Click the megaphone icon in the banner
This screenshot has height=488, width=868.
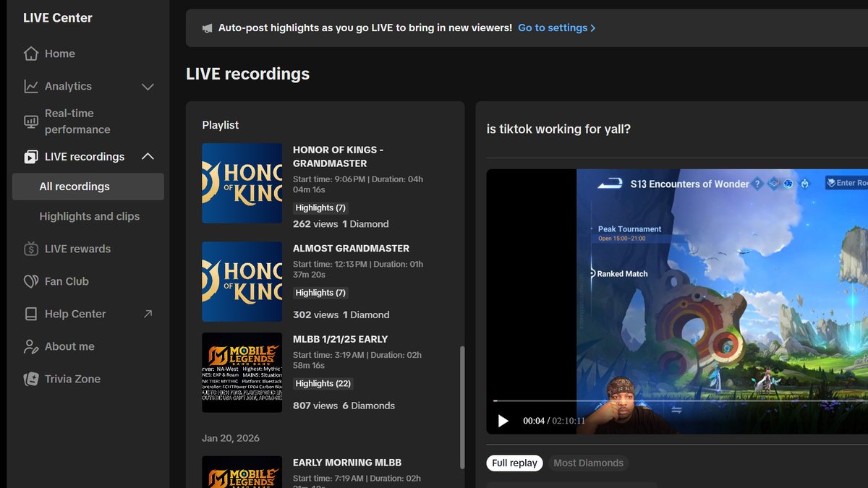[208, 28]
